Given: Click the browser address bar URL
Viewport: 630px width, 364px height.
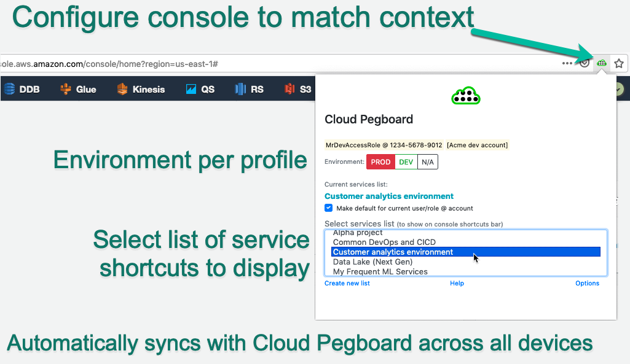Looking at the screenshot, I should pos(109,64).
